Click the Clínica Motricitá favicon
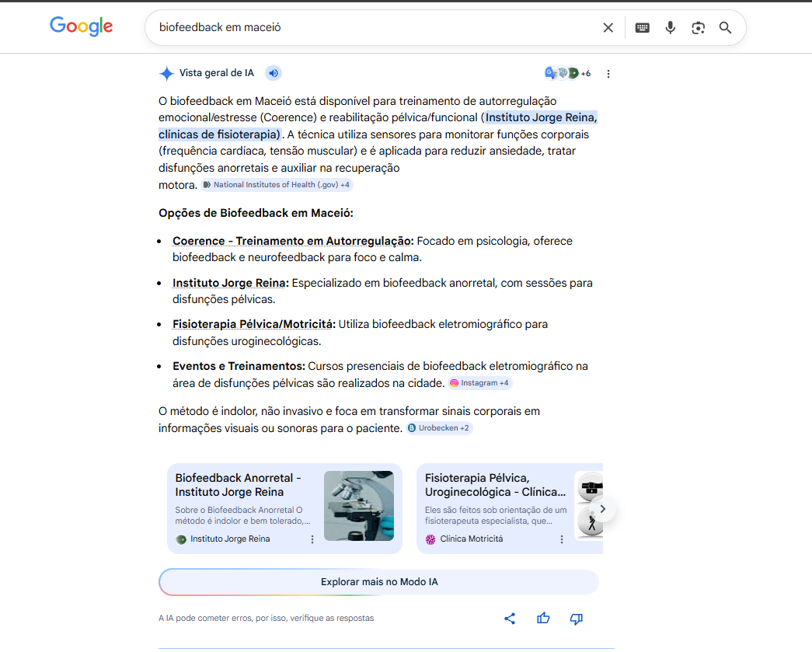812x652 pixels. [430, 539]
